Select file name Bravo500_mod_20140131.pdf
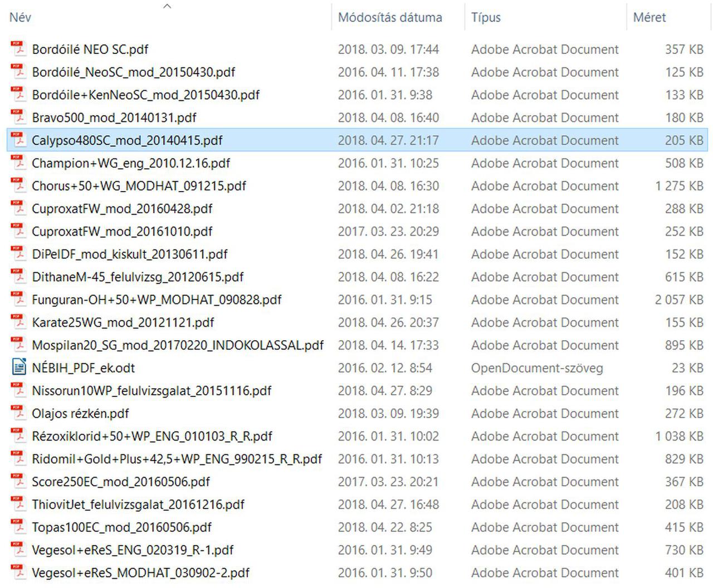 [114, 118]
